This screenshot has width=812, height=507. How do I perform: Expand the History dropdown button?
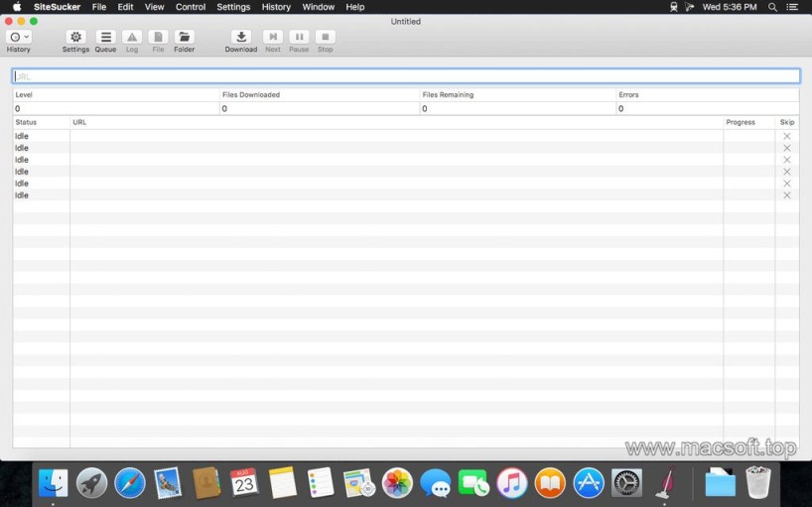click(x=19, y=37)
